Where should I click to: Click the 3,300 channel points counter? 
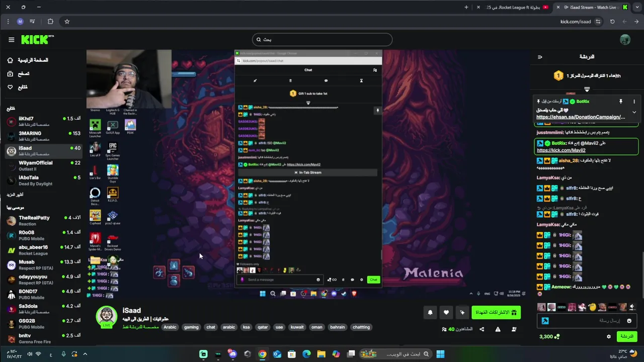coord(549,336)
